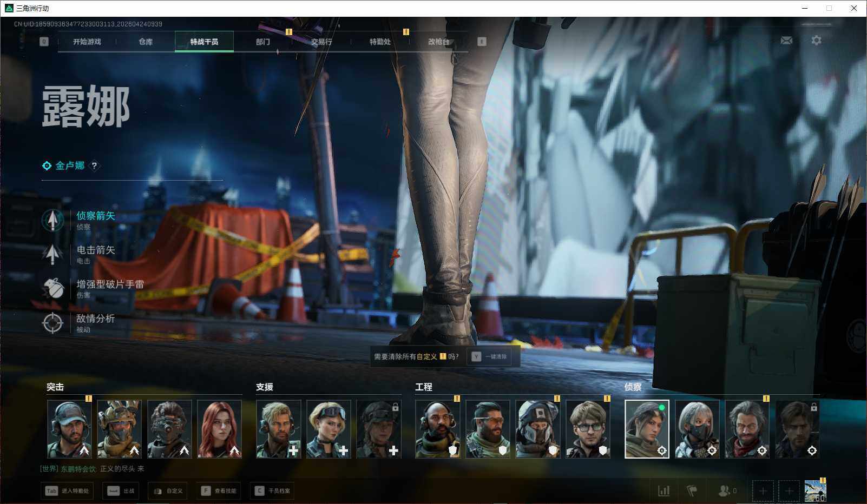Select the 特战干员 tab

(x=204, y=42)
